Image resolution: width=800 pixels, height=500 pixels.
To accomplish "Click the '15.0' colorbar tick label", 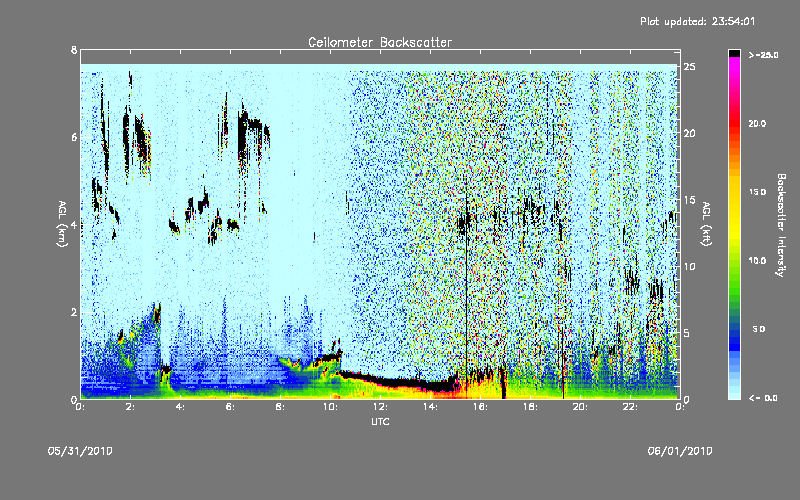I will (757, 192).
